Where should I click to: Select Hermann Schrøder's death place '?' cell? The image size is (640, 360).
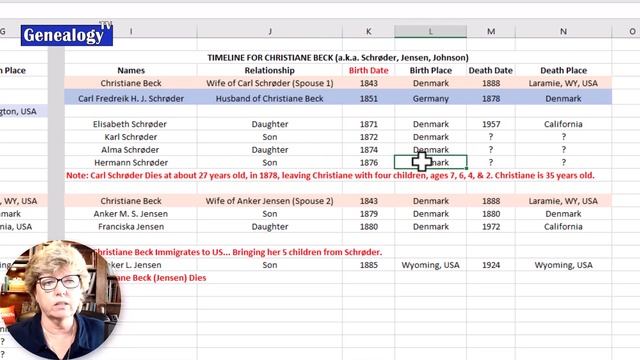click(563, 162)
